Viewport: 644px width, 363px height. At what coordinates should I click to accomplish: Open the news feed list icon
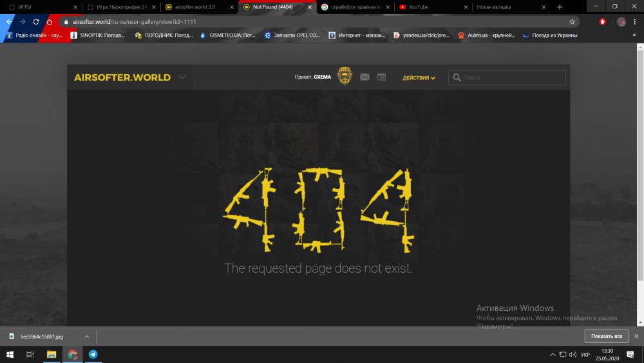click(381, 77)
